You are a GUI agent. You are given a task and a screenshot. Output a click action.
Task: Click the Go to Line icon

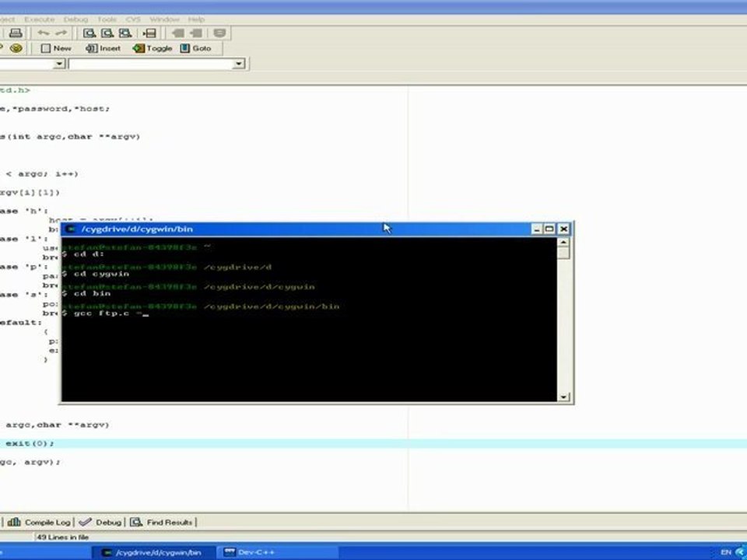pos(149,33)
